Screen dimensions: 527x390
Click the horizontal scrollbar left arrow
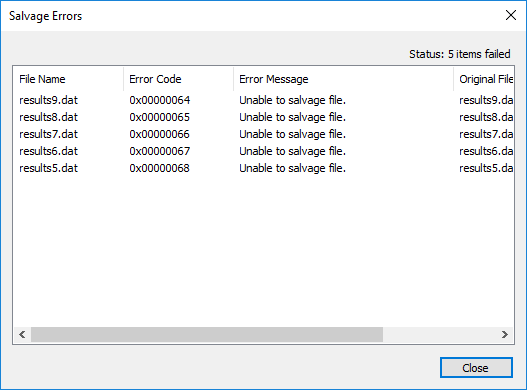[x=22, y=335]
